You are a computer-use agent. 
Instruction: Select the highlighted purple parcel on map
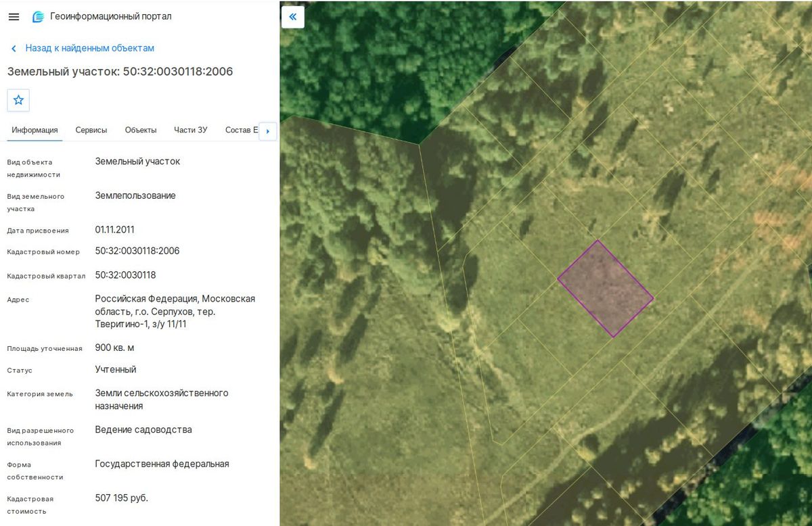pos(606,289)
